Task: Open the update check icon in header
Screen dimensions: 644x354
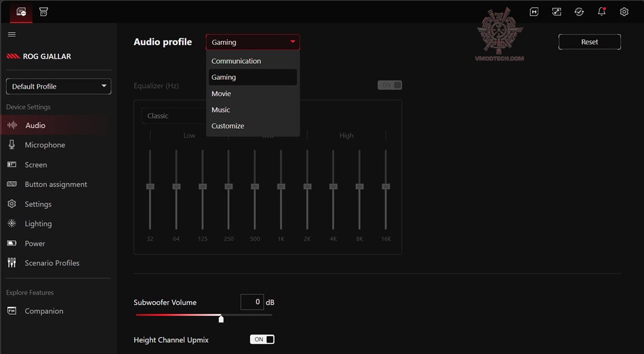Action: [x=579, y=12]
